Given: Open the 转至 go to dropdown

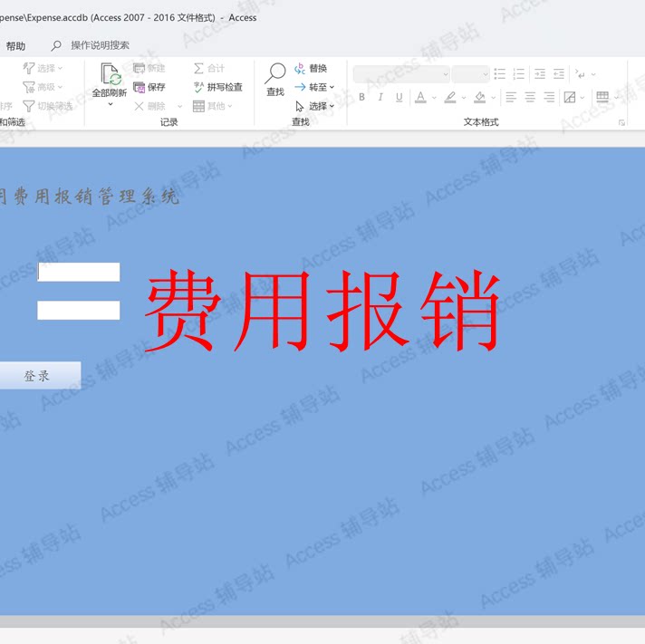Looking at the screenshot, I should point(314,87).
